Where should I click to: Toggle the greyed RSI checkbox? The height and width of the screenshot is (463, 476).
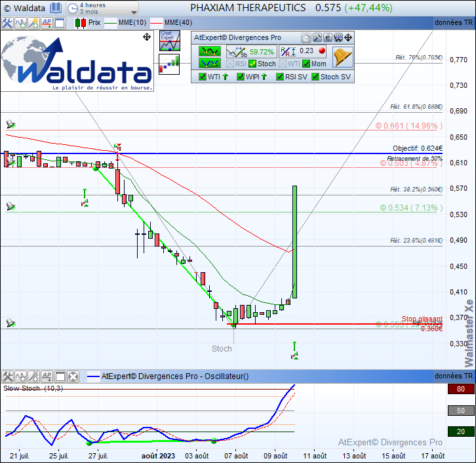click(230, 64)
